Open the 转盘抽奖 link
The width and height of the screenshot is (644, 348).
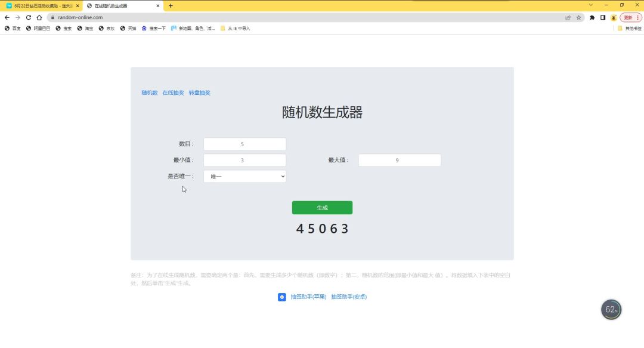[199, 93]
